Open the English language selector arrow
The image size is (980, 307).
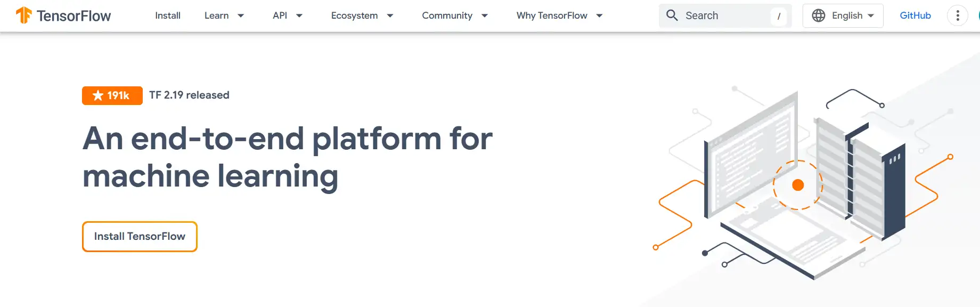click(x=871, y=16)
